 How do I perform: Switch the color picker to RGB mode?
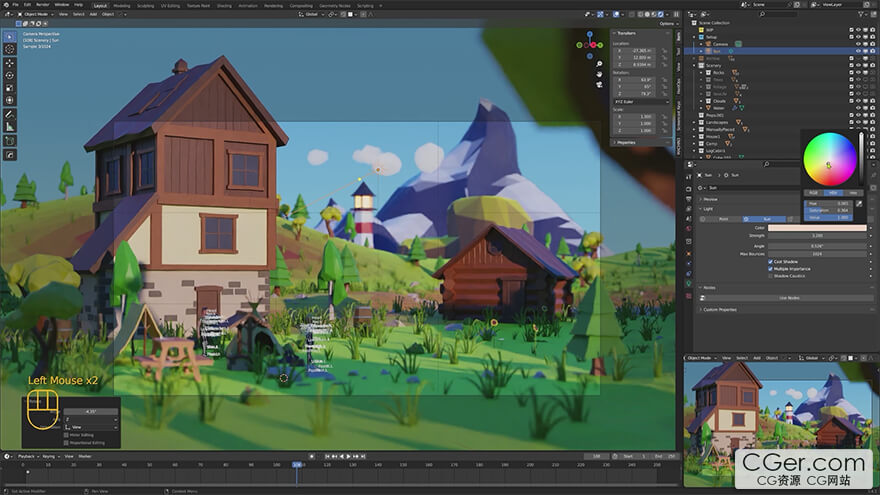[813, 192]
